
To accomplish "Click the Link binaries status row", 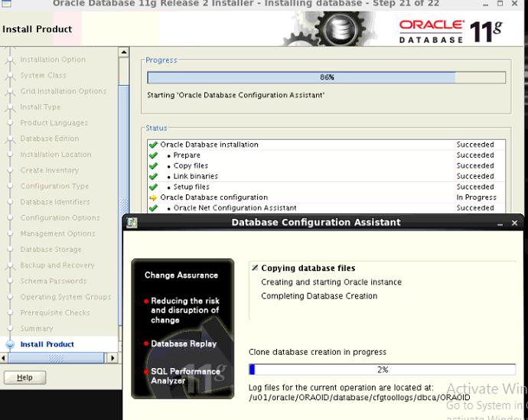I will pos(326,177).
